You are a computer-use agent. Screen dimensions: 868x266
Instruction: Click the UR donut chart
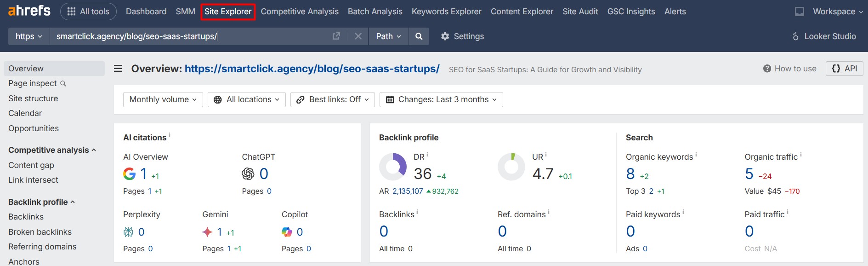(x=511, y=167)
